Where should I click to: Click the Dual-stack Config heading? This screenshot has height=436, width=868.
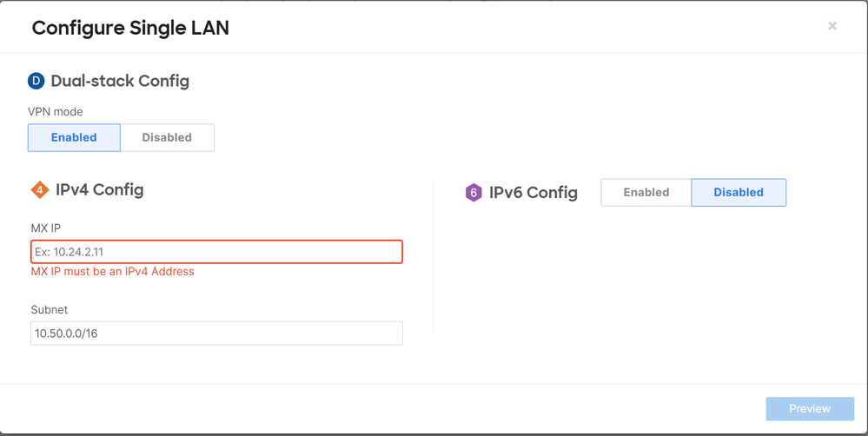click(120, 81)
